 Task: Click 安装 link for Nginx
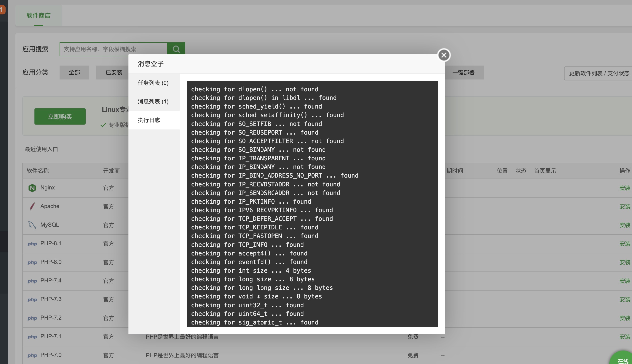coord(625,188)
